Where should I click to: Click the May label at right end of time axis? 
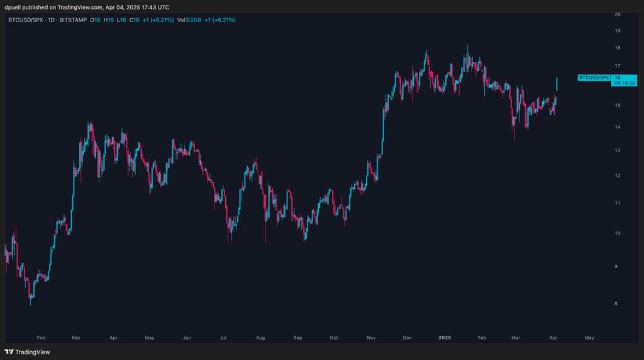pos(589,338)
